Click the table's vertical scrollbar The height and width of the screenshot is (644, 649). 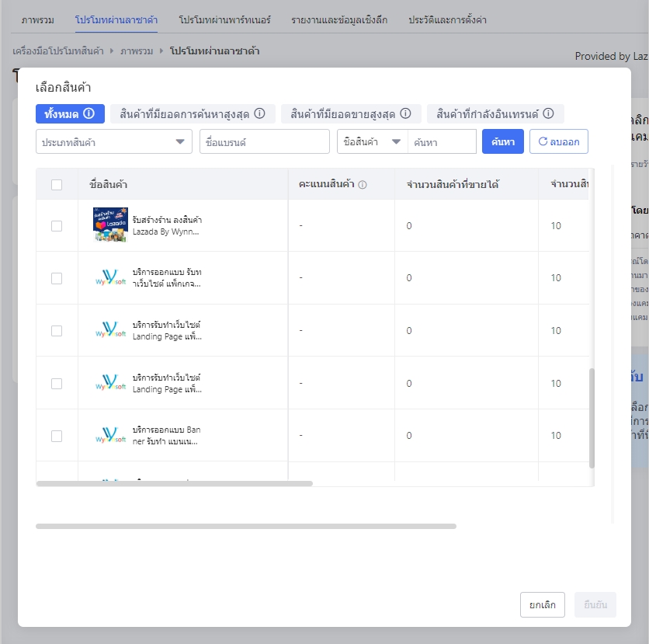pos(592,418)
